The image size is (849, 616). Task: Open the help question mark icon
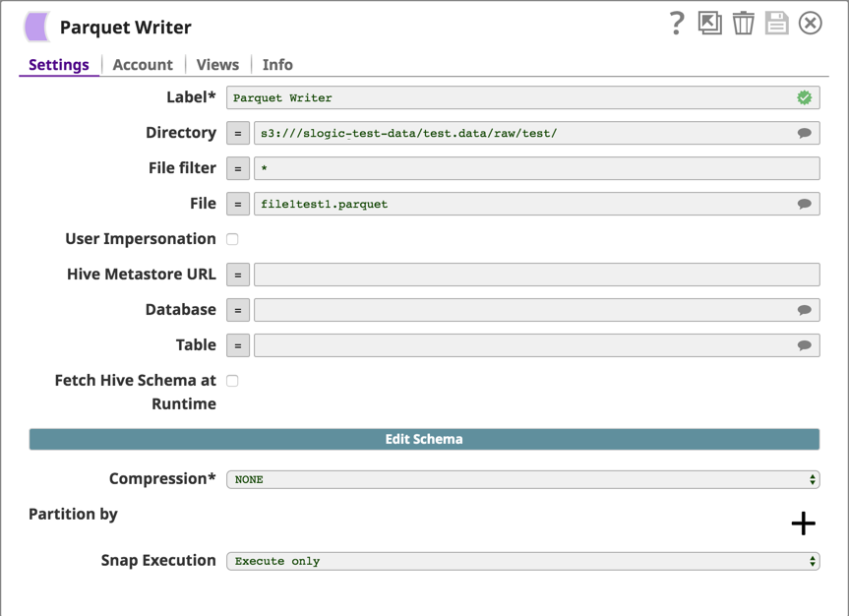676,24
